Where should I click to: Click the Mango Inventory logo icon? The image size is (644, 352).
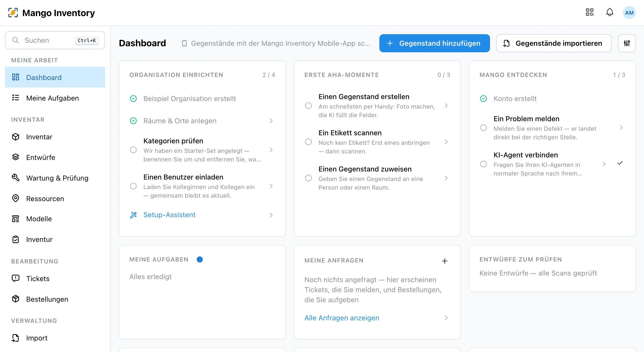(x=13, y=13)
